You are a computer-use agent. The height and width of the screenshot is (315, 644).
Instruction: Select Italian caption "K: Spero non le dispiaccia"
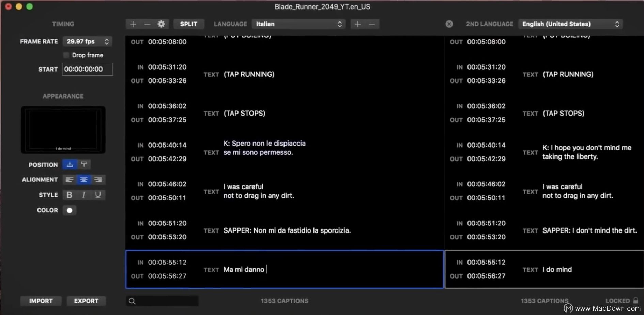pos(264,148)
